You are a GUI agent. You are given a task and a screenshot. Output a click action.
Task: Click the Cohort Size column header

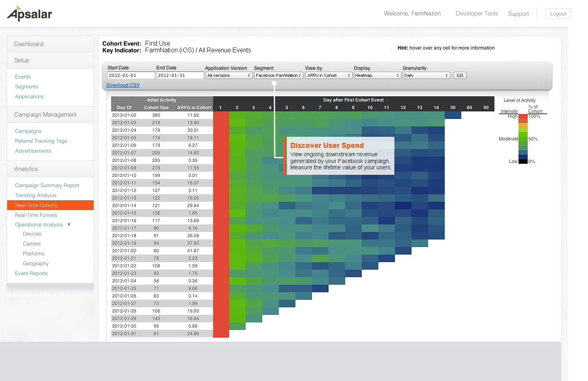click(156, 107)
